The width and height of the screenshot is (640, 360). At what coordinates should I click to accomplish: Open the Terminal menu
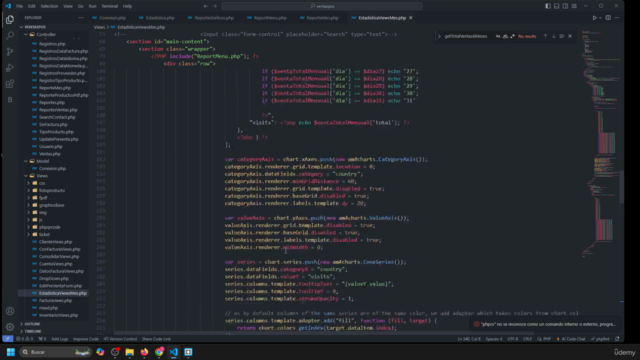pos(109,6)
